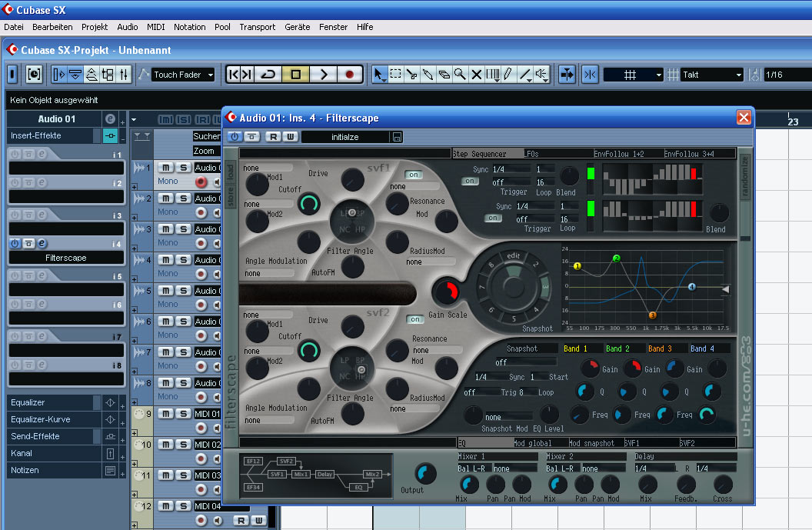
Task: Mute track 1 Audio
Action: [166, 168]
